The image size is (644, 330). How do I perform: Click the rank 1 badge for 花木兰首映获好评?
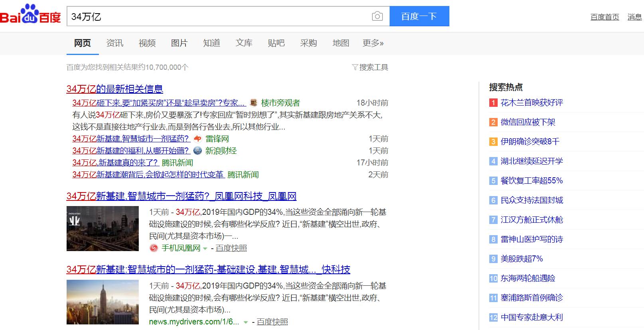[x=493, y=103]
